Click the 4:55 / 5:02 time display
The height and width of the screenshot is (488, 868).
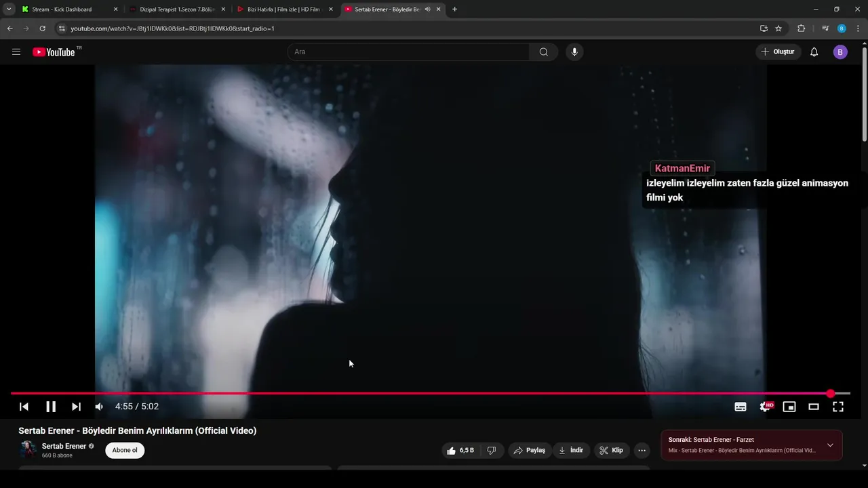point(137,407)
